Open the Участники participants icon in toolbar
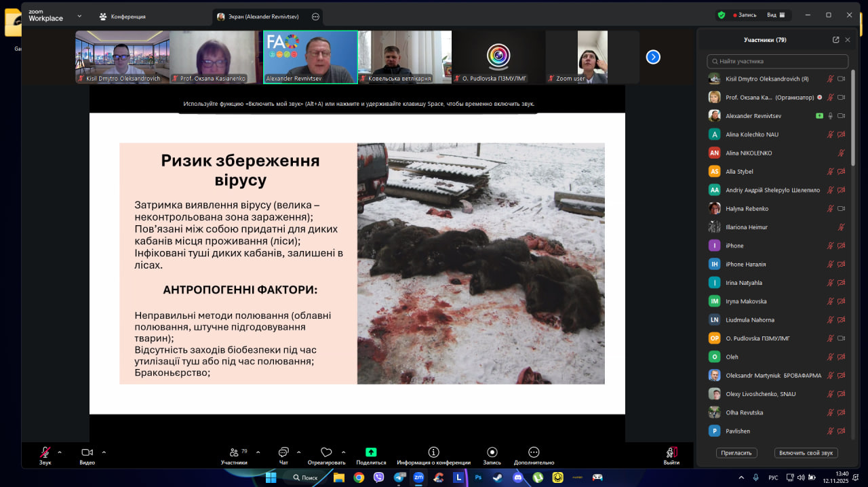 234,452
